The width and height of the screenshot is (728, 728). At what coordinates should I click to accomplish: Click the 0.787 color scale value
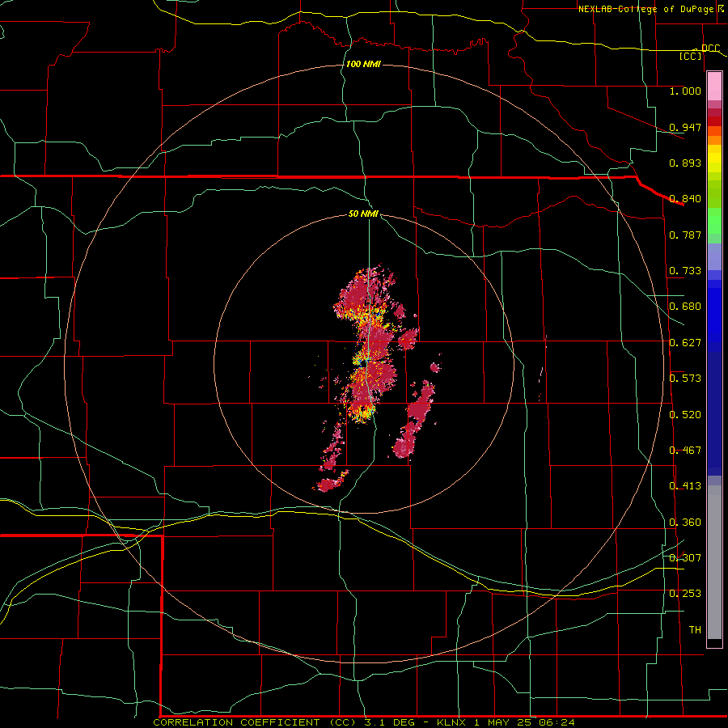coord(685,235)
